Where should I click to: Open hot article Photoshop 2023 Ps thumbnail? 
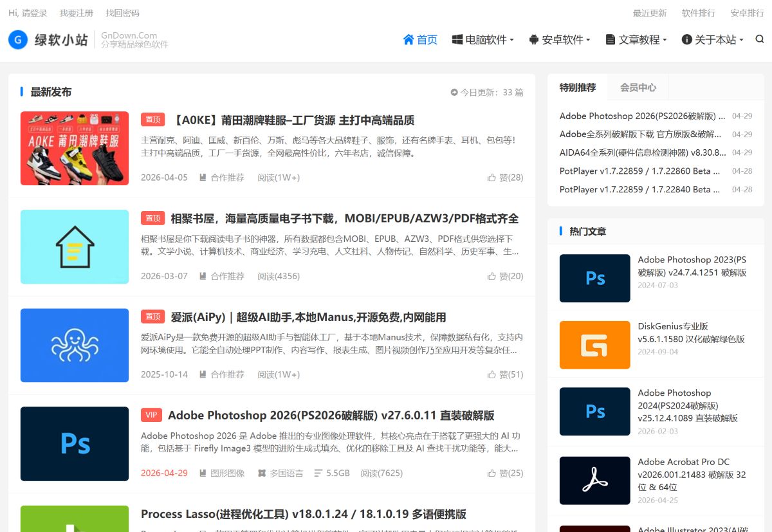(595, 278)
